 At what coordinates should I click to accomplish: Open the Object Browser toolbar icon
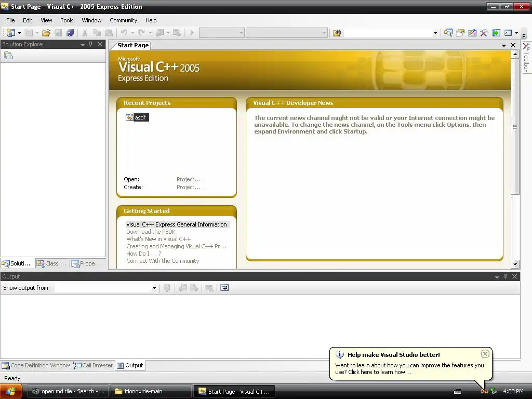[472, 33]
